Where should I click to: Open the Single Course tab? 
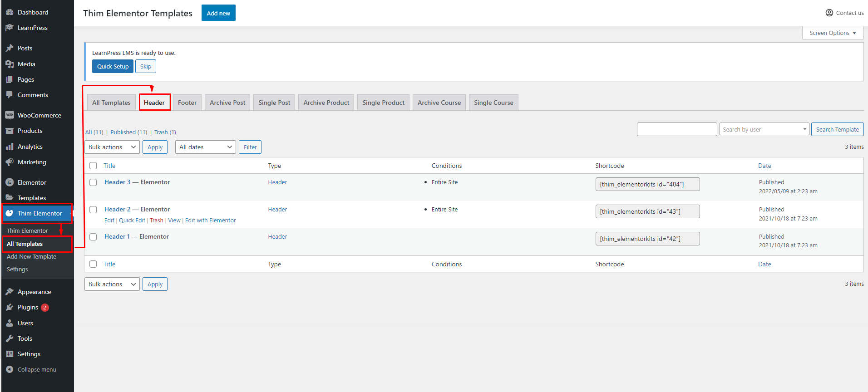[493, 103]
